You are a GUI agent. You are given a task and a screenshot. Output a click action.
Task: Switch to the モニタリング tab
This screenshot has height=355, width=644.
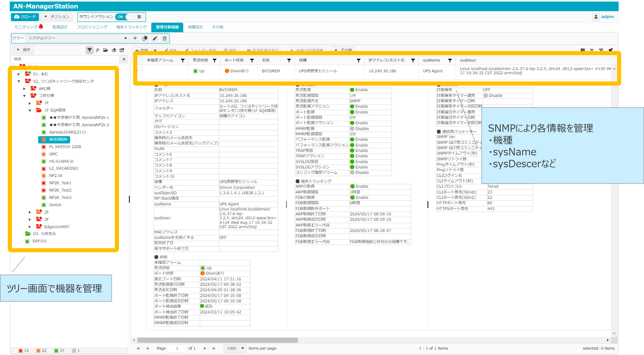(28, 27)
